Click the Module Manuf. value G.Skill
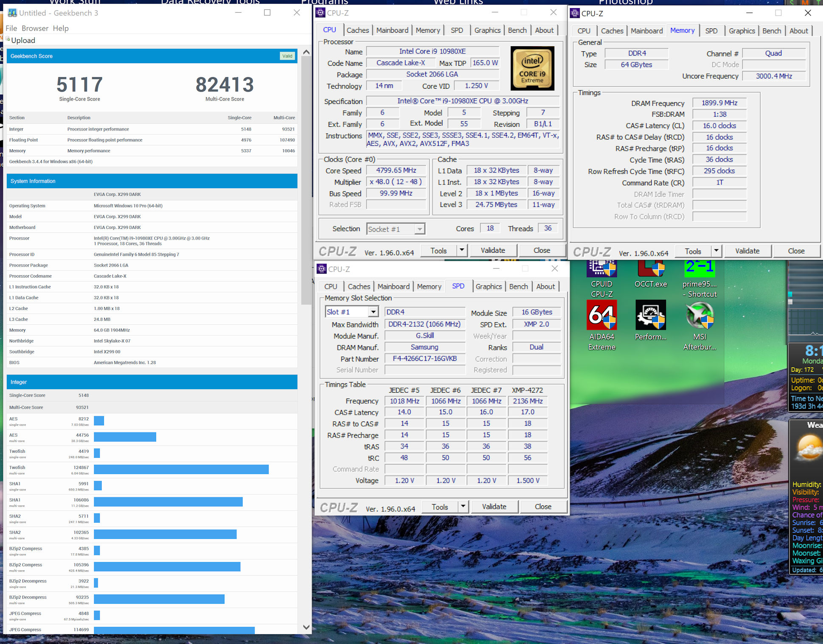 [x=425, y=335]
